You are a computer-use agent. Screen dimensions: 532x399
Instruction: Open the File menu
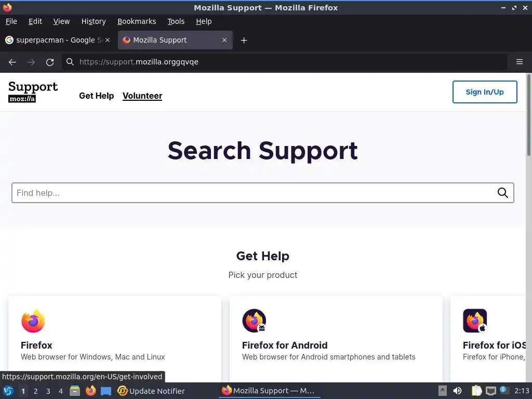point(11,21)
